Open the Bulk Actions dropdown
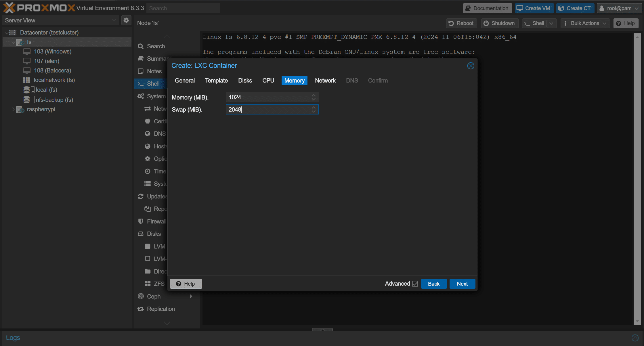 click(x=585, y=23)
